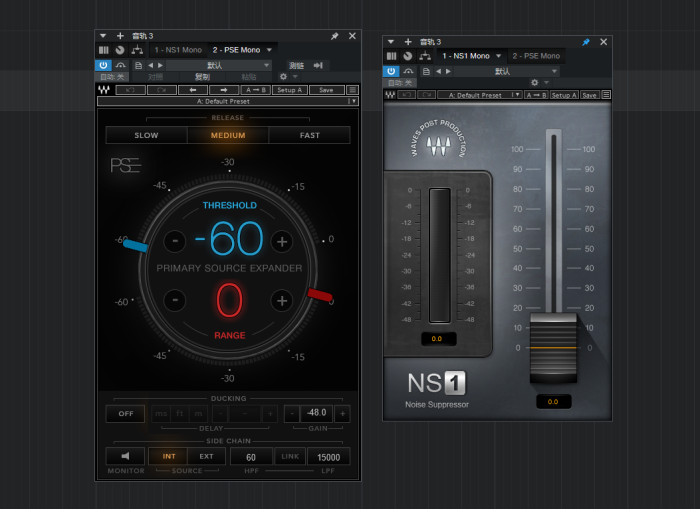
Task: Set release to MEDIUM
Action: click(228, 135)
